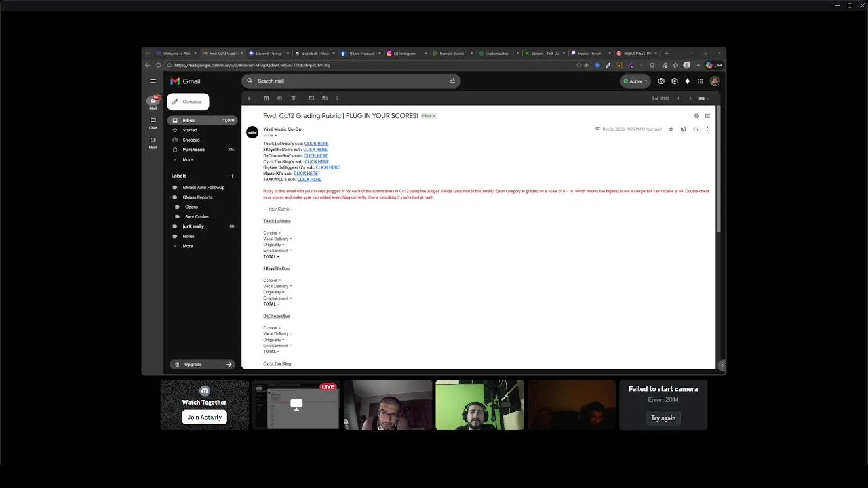868x488 pixels.
Task: Mark the email as unread
Action: 311,98
